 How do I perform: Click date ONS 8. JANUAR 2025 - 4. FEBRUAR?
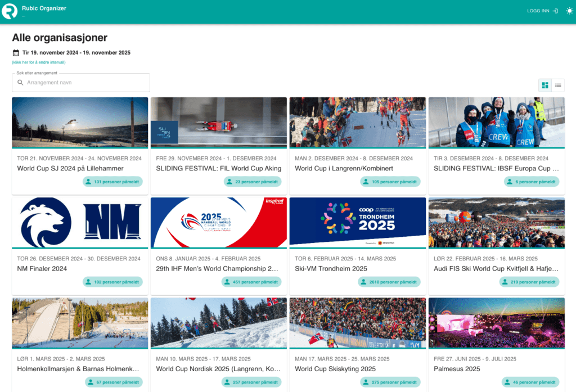point(208,259)
